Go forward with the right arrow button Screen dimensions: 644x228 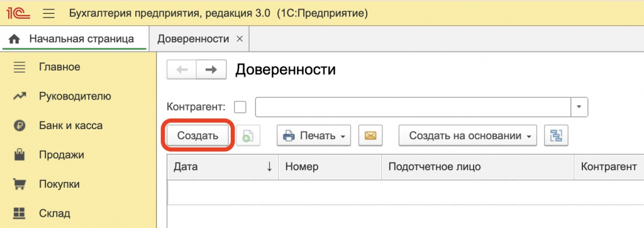[211, 70]
